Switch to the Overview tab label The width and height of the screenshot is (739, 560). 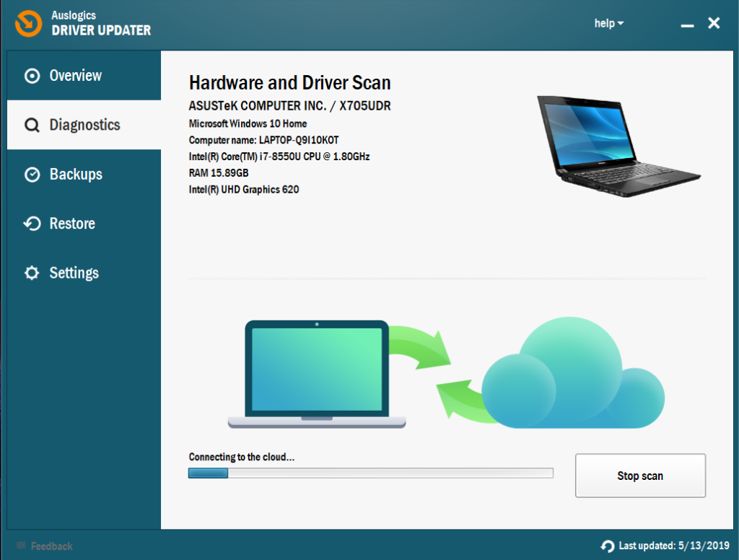coord(75,76)
